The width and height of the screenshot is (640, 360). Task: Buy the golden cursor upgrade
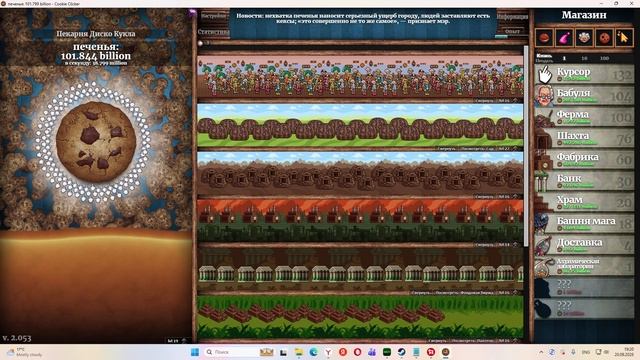(x=624, y=38)
